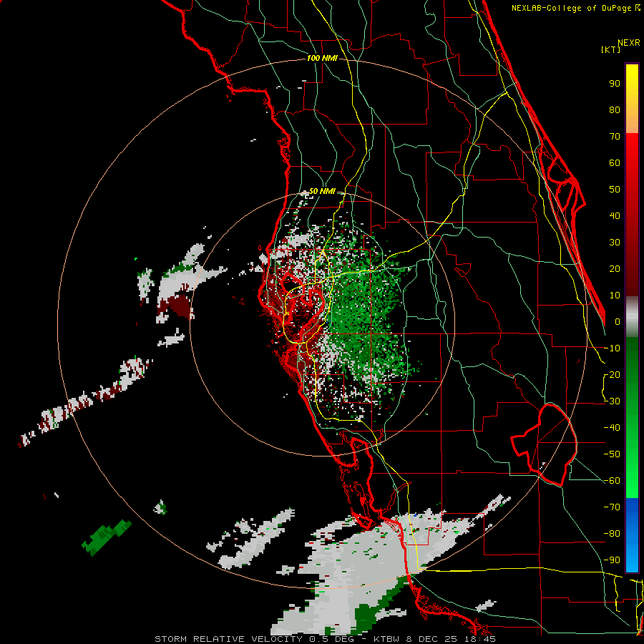The width and height of the screenshot is (644, 644).
Task: Click the positive 10 value on the scale
Action: (x=615, y=296)
